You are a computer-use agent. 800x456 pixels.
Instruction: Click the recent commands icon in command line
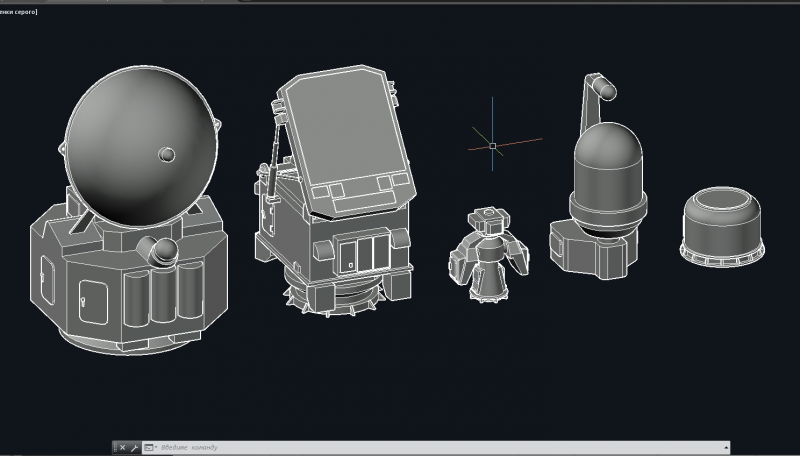coord(149,448)
